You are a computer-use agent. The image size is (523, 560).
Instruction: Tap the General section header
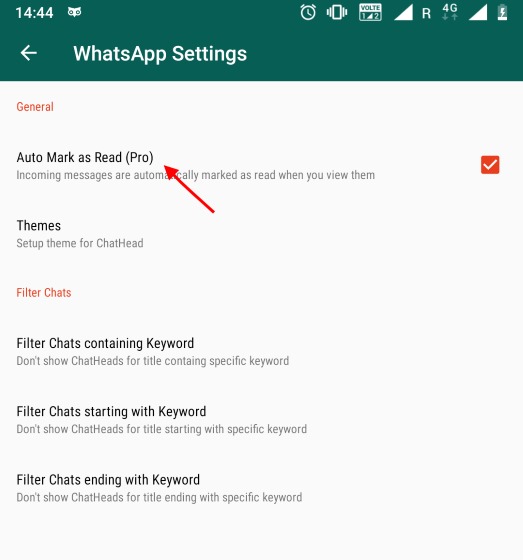[x=35, y=106]
